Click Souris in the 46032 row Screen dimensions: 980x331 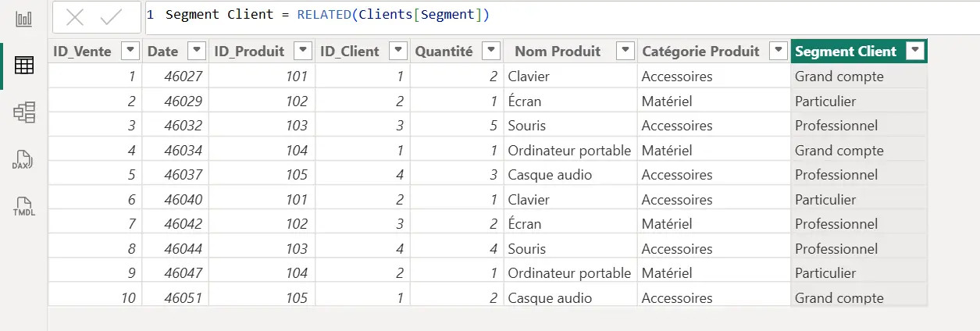(527, 126)
